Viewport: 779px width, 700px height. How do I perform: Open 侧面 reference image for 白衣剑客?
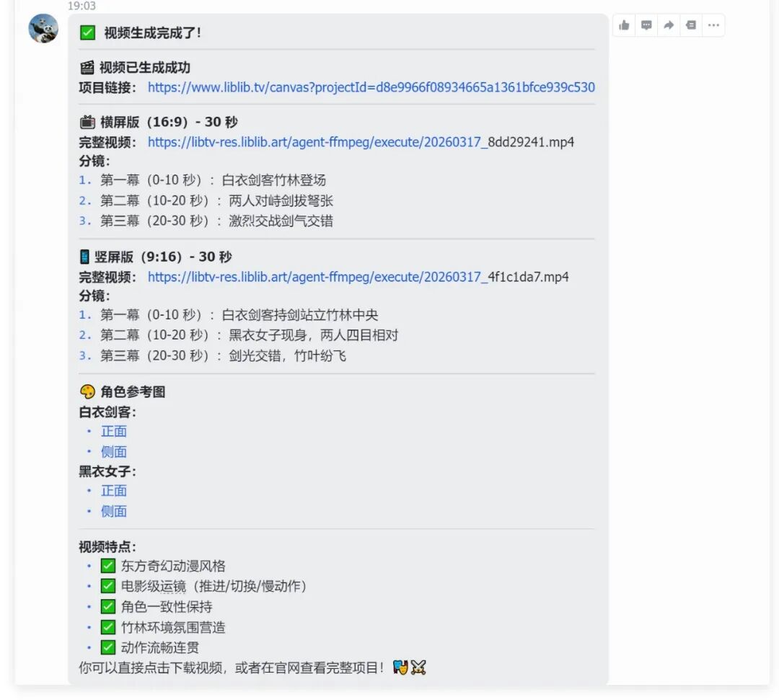pos(113,451)
